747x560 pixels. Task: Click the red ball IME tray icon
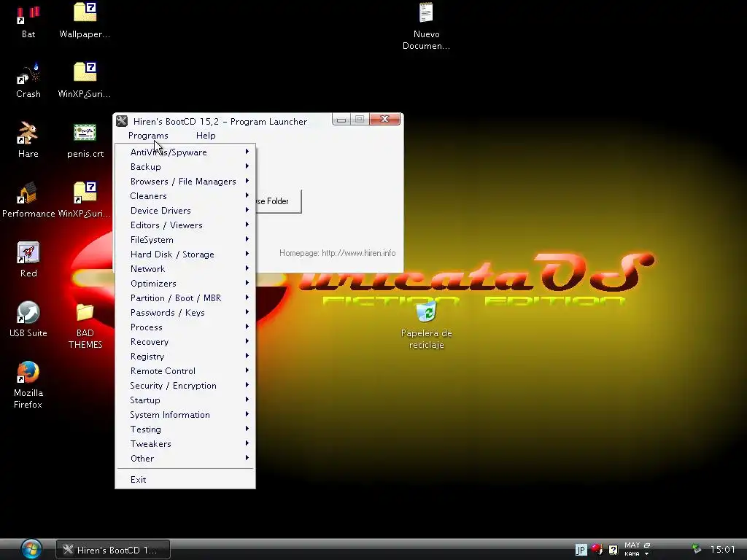tap(597, 549)
